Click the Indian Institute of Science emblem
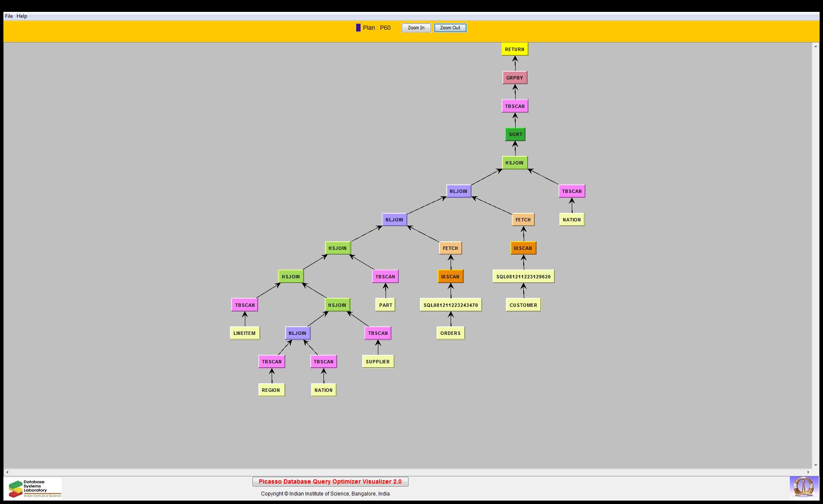Viewport: 823px width, 504px height. (803, 487)
